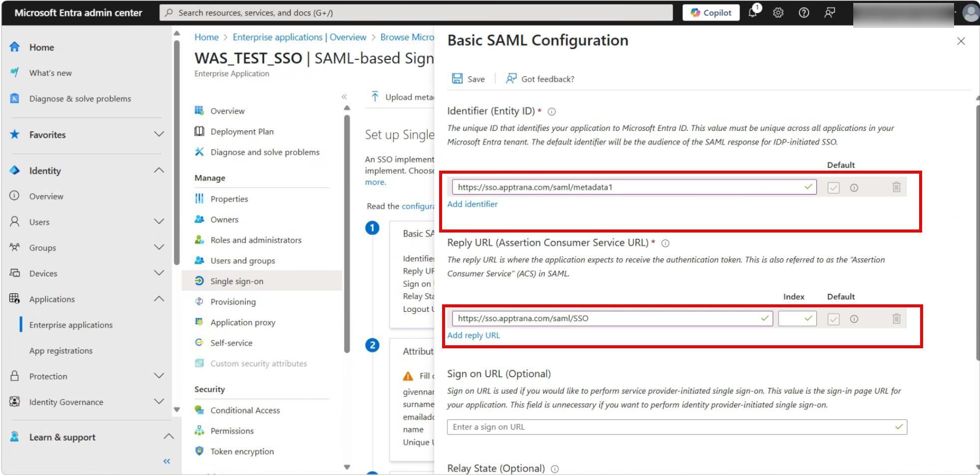
Task: Open the top bar feedback icon
Action: pos(829,12)
